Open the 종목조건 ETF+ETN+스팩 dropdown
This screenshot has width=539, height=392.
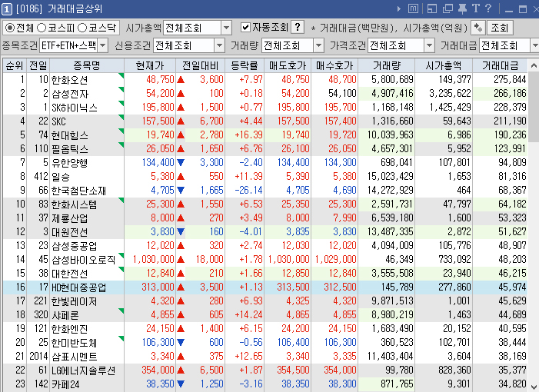[103, 45]
